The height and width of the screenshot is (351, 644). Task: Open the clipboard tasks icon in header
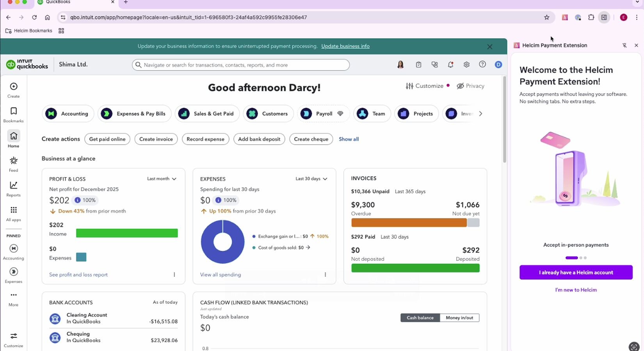coord(418,65)
